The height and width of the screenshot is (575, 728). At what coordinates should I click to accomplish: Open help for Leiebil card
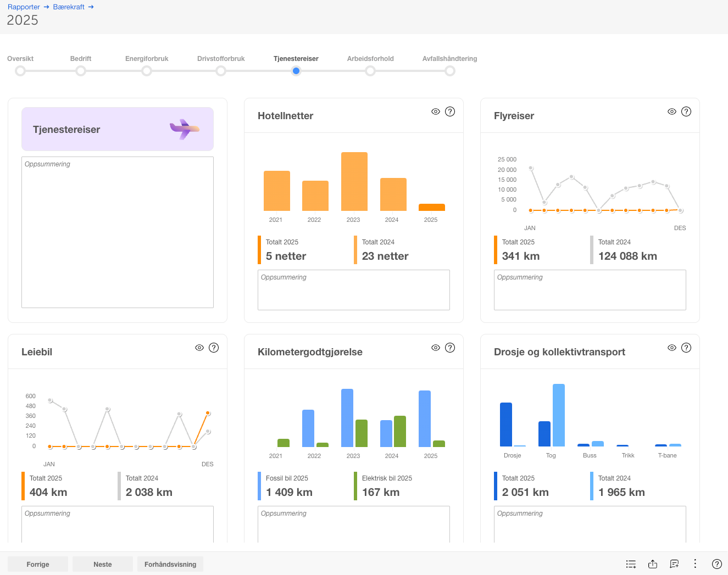pyautogui.click(x=214, y=348)
